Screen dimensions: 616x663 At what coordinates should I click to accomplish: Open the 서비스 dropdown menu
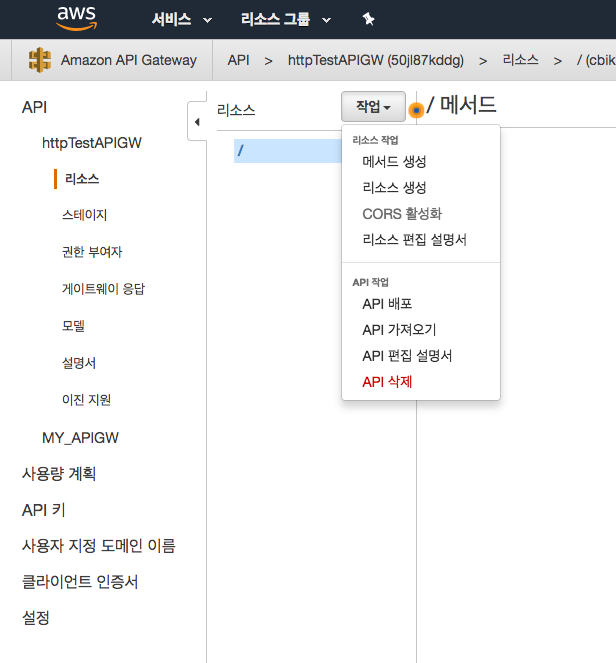pyautogui.click(x=182, y=19)
